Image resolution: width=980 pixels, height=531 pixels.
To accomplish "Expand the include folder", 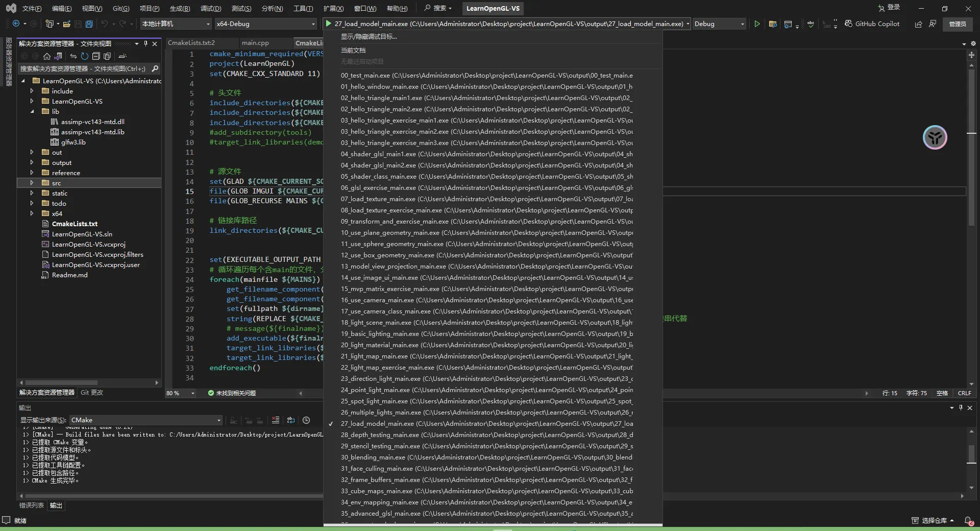I will click(32, 91).
